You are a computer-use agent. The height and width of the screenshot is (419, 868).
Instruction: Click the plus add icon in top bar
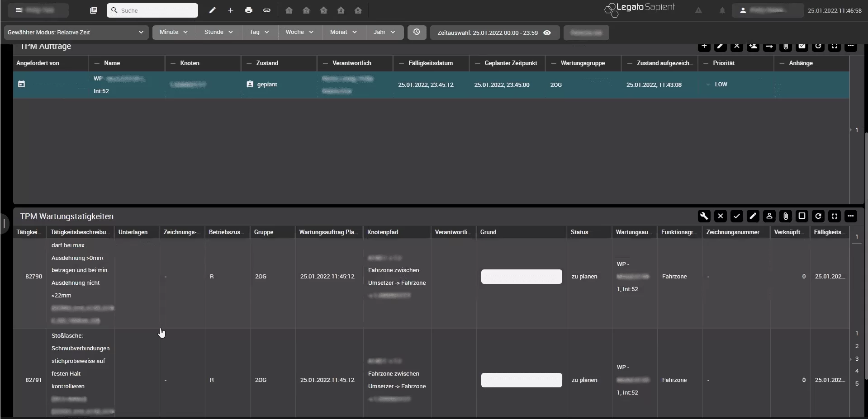point(231,10)
